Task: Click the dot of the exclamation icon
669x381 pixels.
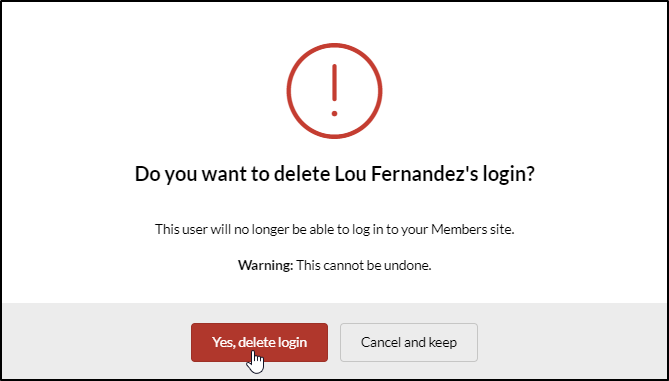Action: [334, 113]
